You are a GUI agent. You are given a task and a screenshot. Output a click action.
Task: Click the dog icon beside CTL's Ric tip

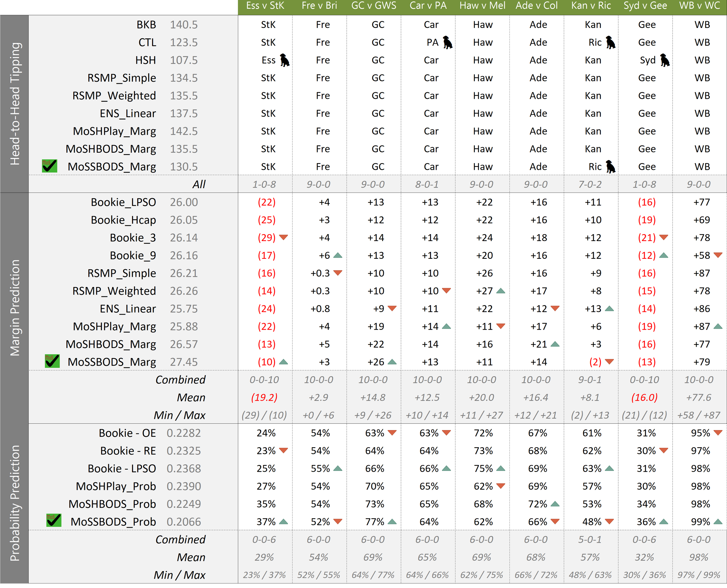[x=610, y=43]
